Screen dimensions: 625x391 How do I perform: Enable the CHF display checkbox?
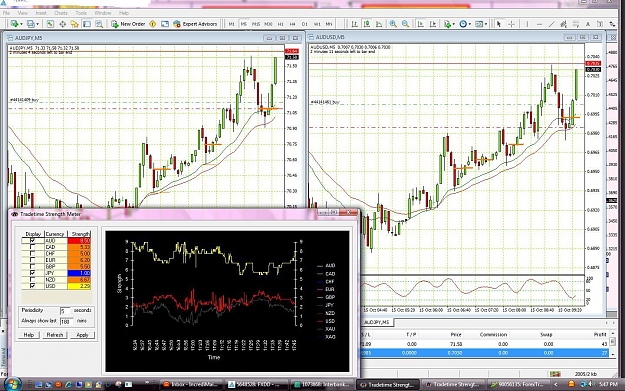click(33, 253)
